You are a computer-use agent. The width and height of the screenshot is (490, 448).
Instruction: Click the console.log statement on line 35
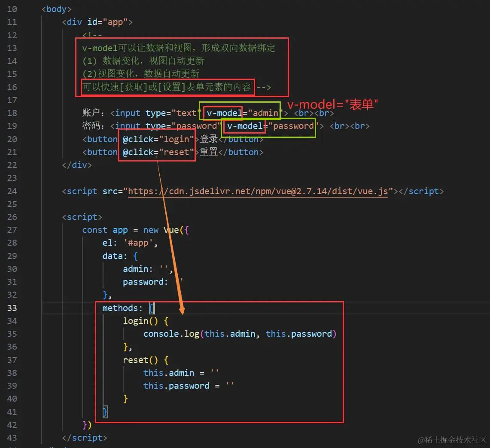(240, 334)
